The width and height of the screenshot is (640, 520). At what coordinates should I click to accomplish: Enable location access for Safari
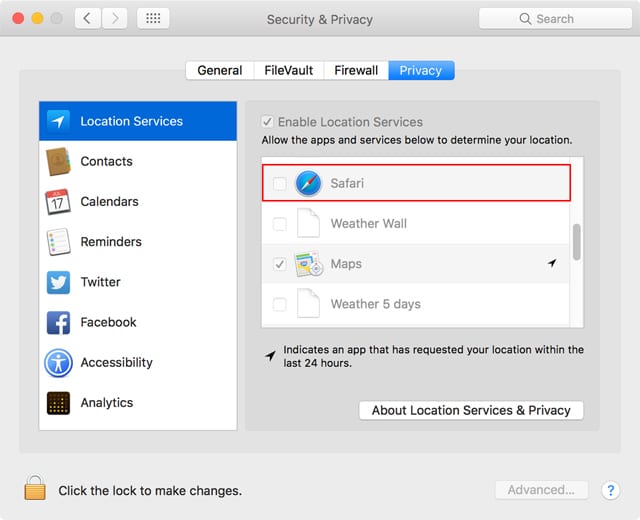(x=279, y=184)
